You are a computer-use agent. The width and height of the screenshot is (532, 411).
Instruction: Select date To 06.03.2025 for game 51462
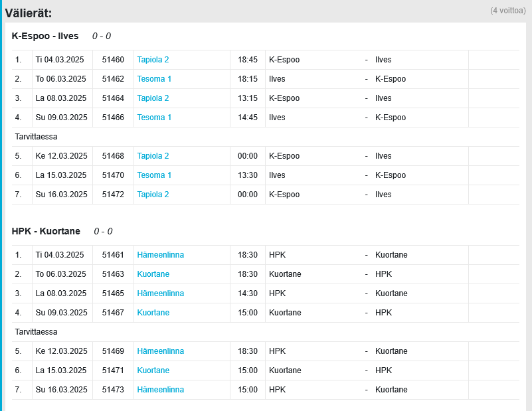tap(60, 79)
